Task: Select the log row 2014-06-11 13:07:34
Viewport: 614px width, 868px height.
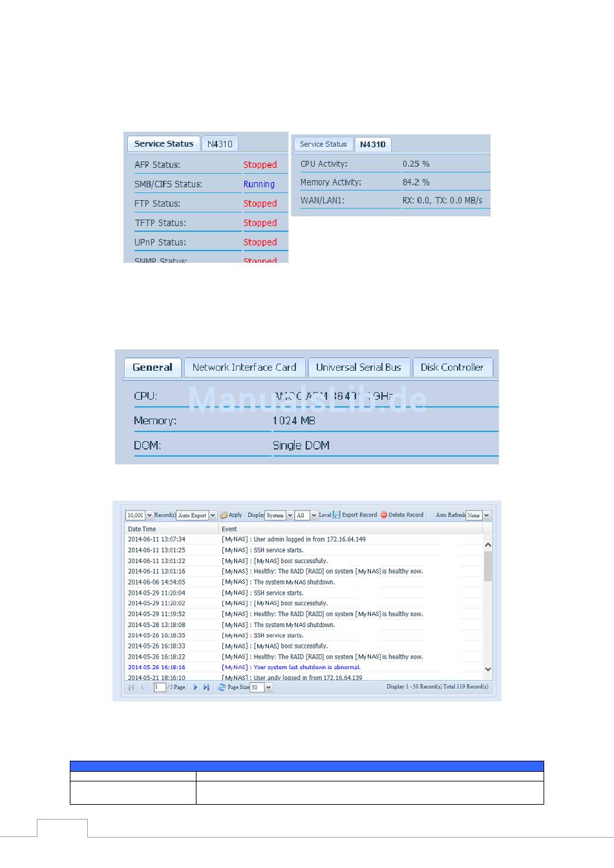Action: tap(304, 539)
